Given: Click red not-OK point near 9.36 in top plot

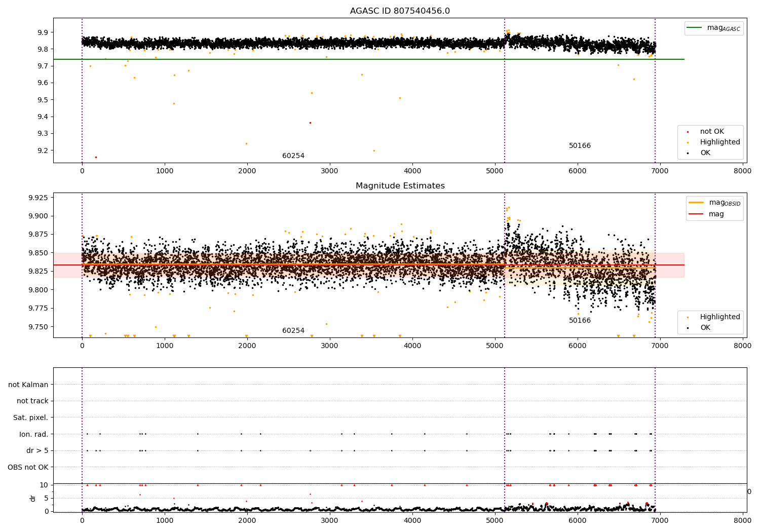Looking at the screenshot, I should pos(311,123).
